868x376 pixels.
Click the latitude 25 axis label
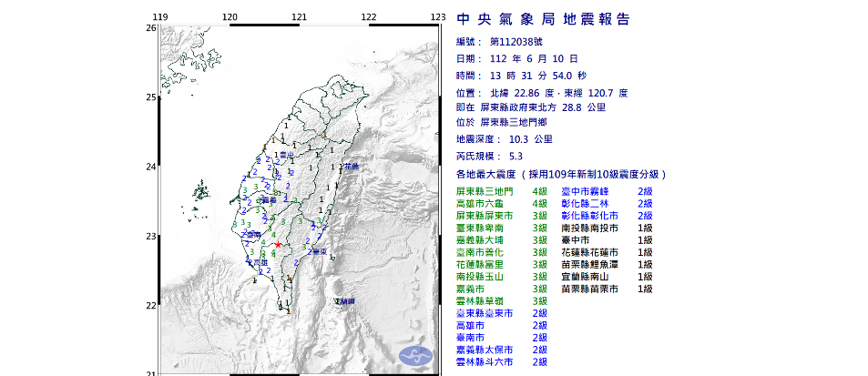(x=150, y=97)
